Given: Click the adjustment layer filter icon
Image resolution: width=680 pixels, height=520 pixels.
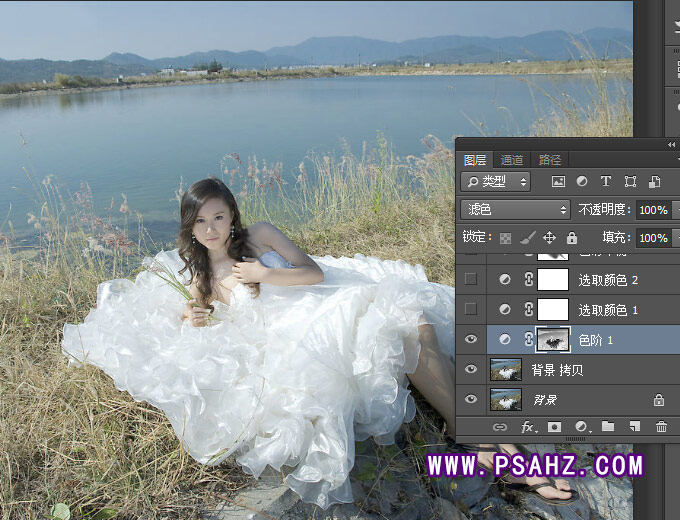Looking at the screenshot, I should pos(582,182).
